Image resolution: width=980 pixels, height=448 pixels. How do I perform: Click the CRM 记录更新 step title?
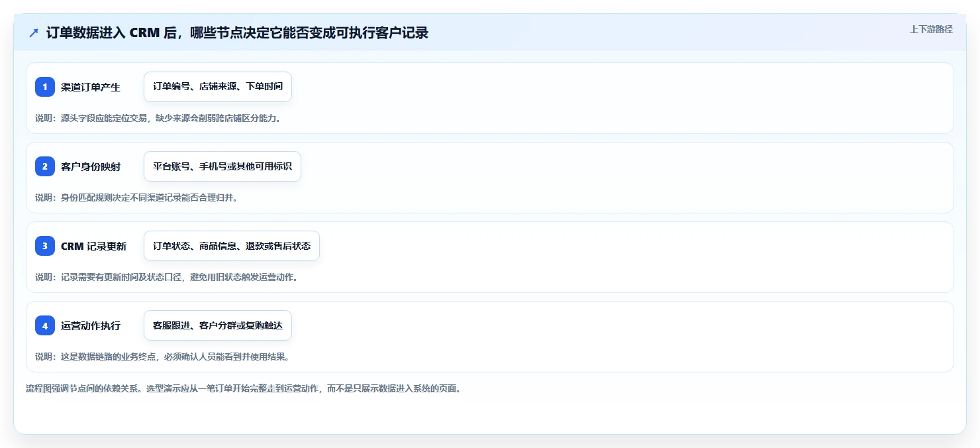click(x=93, y=246)
